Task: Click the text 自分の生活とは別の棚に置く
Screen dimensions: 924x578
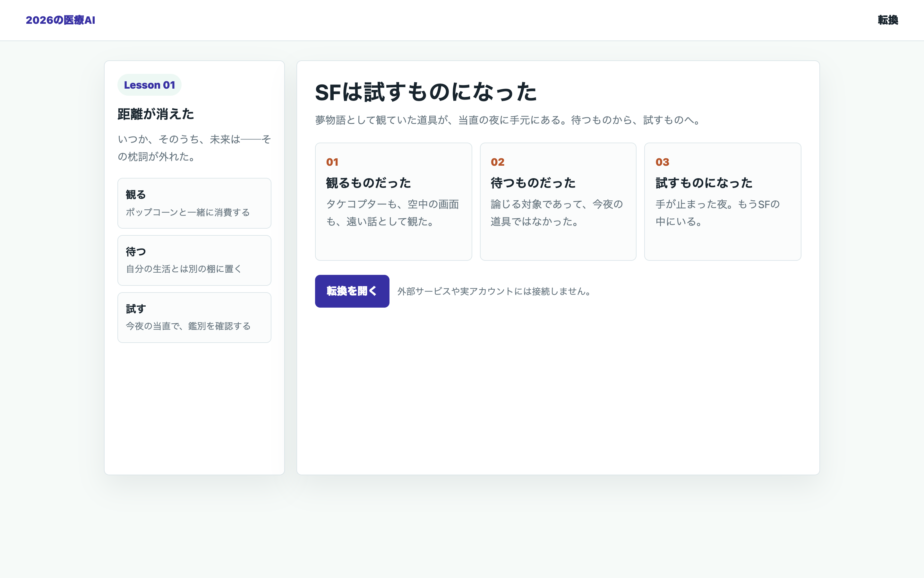Action: [184, 269]
